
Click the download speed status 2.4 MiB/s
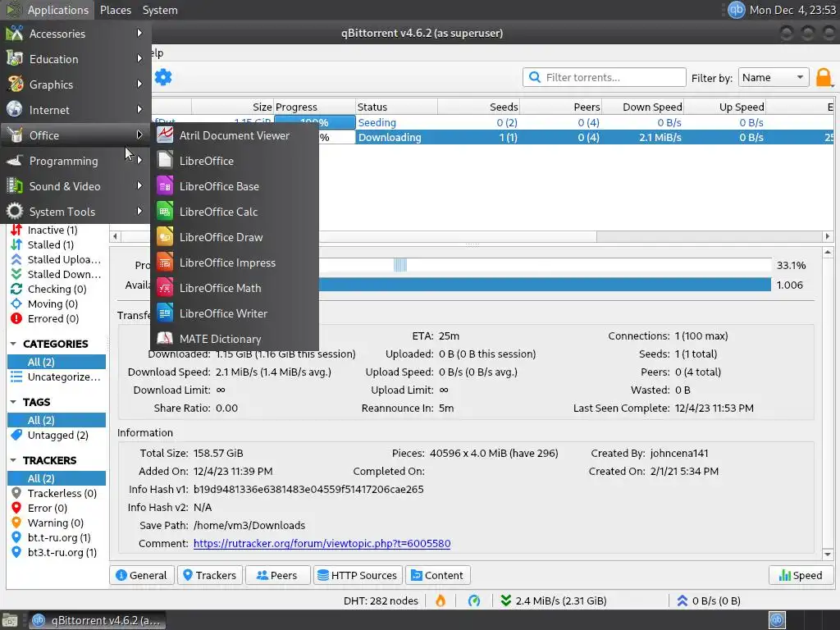pyautogui.click(x=554, y=600)
